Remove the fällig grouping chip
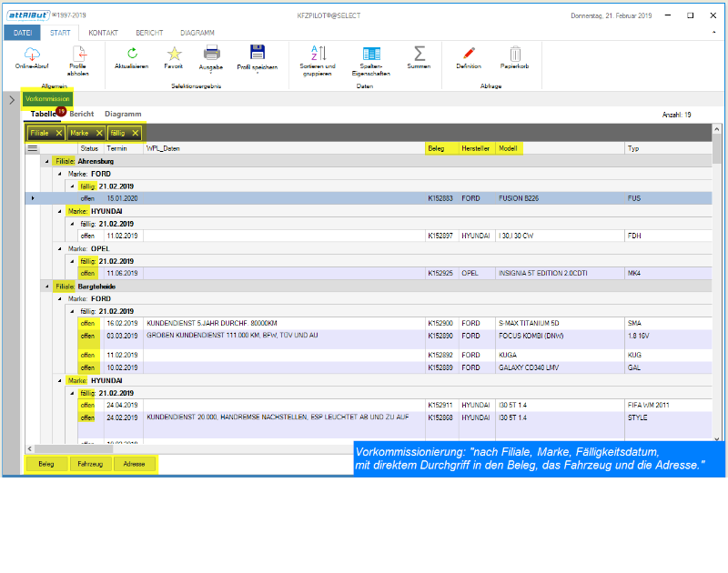Screen dimensions: 728x573 [136, 133]
